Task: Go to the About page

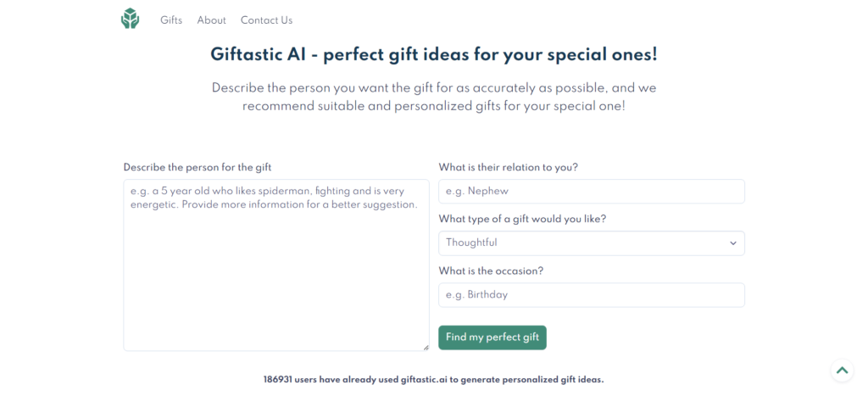Action: coord(211,20)
